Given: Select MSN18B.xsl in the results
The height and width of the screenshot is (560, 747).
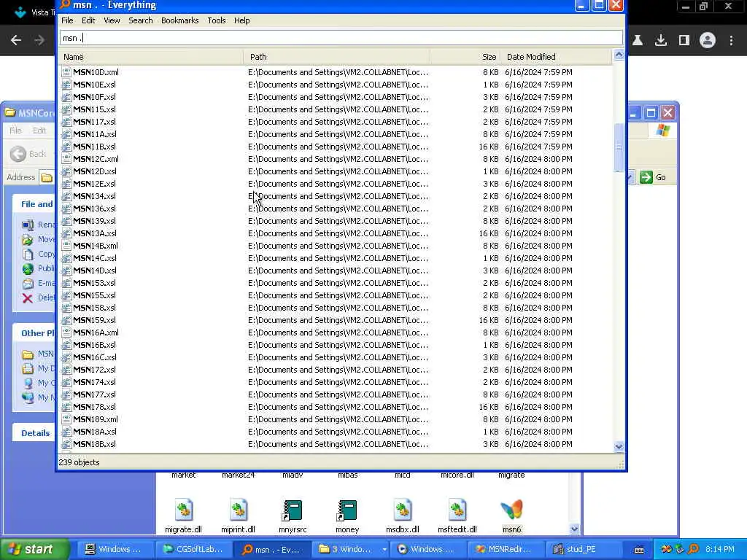Looking at the screenshot, I should [94, 444].
